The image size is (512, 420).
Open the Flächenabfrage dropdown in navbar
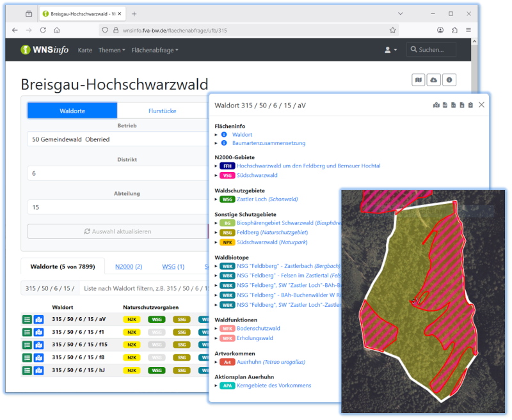click(x=154, y=50)
